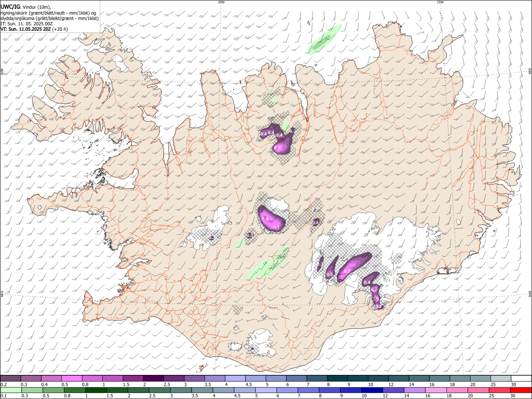Pick the lower-row legend swatch labeled 0.5
The width and height of the screenshot is (532, 399).
click(53, 390)
